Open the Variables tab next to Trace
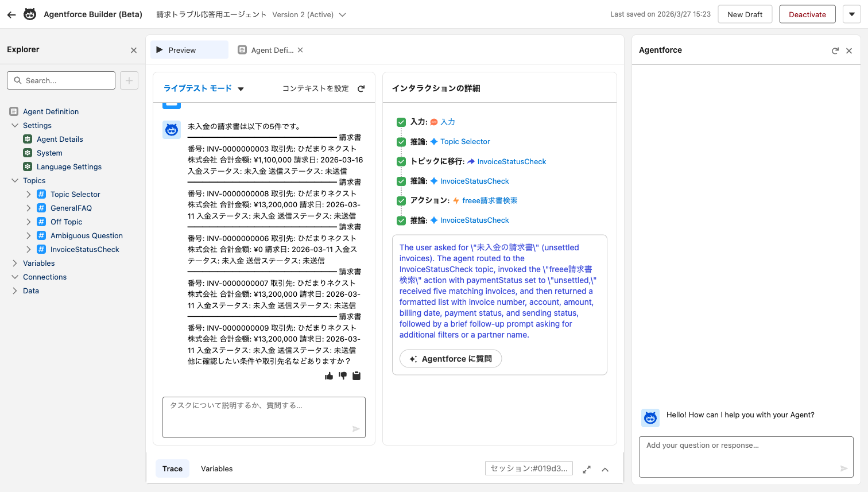Image resolution: width=868 pixels, height=492 pixels. 216,468
